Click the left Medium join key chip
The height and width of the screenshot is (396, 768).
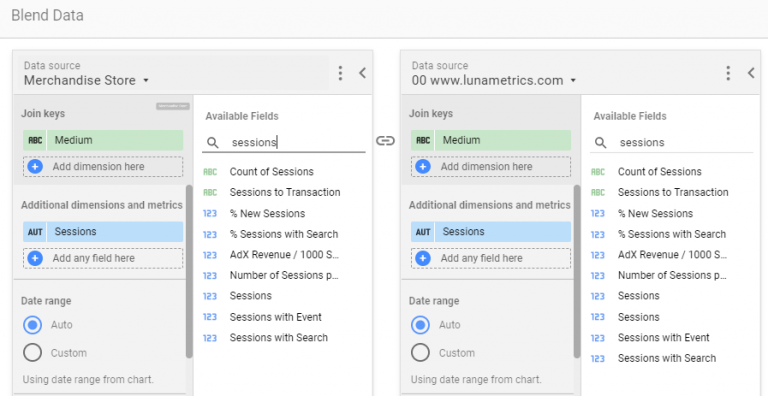(103, 140)
